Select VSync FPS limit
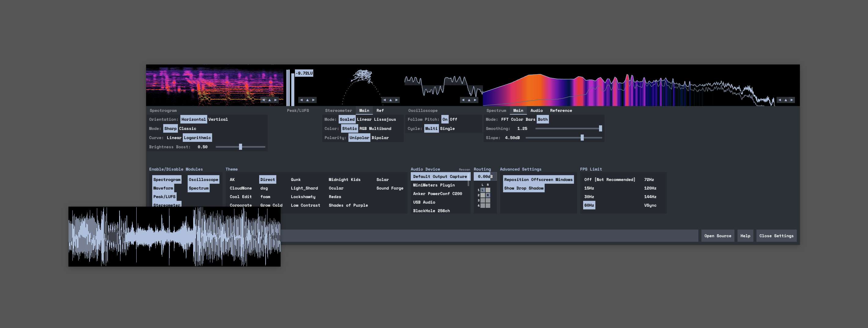Image resolution: width=868 pixels, height=328 pixels. click(650, 205)
